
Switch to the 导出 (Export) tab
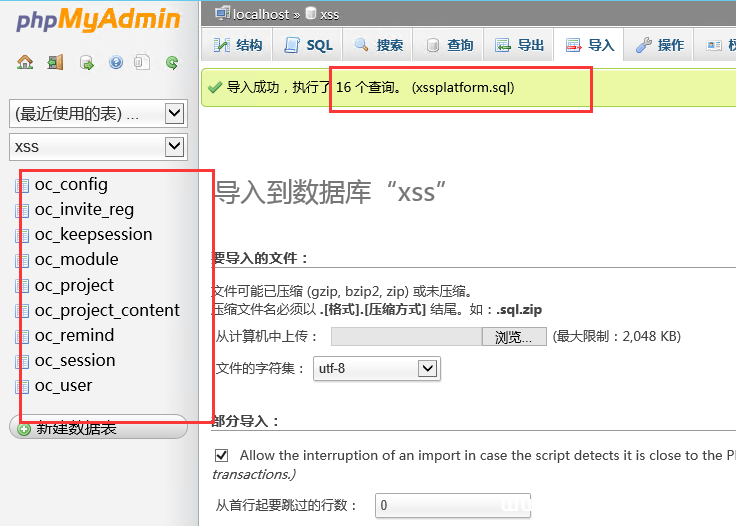(x=519, y=45)
